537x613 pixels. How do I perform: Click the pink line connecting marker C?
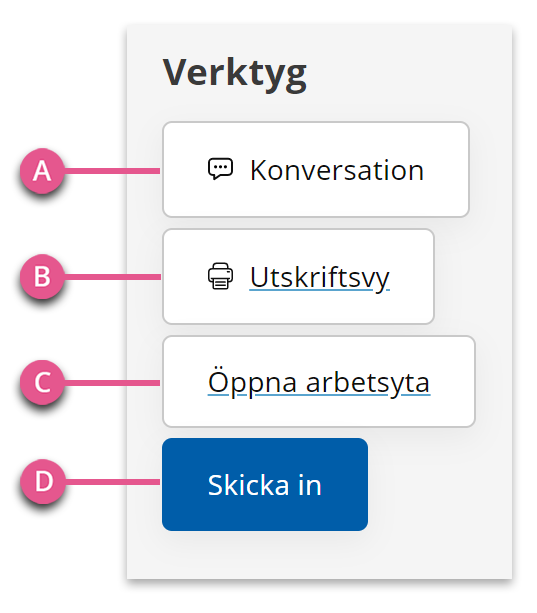(x=112, y=382)
